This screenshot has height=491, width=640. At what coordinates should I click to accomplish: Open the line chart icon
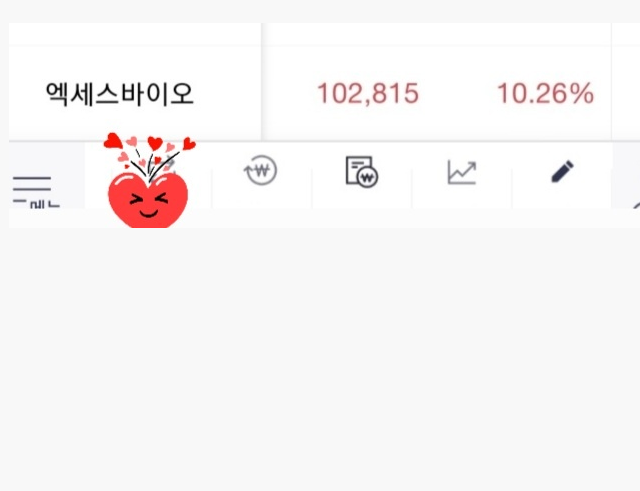(x=462, y=172)
